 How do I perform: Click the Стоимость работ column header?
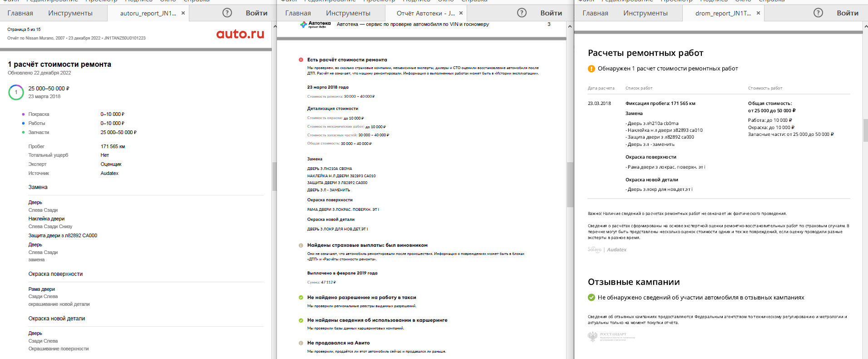pyautogui.click(x=765, y=88)
